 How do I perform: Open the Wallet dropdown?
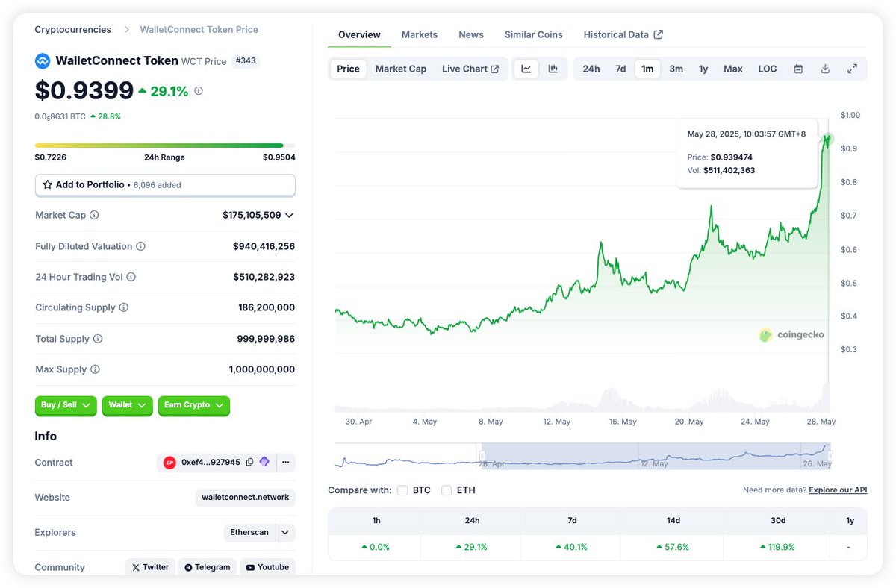(x=128, y=405)
